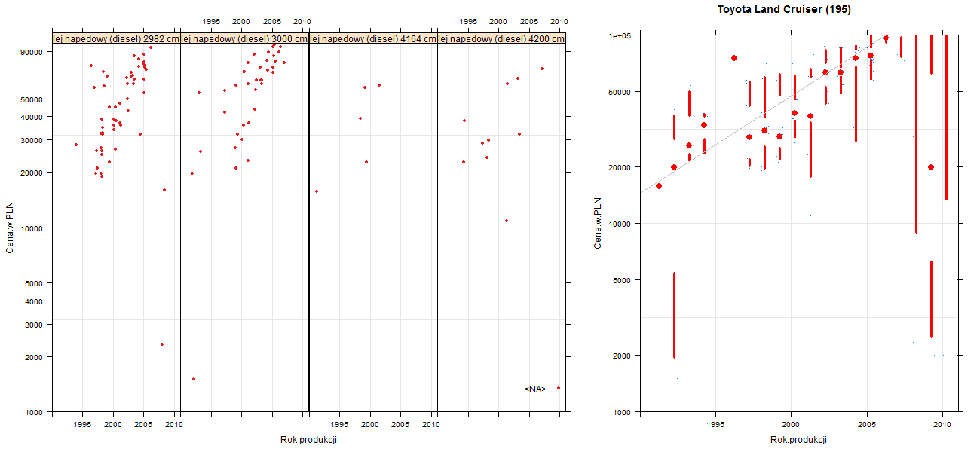Image resolution: width=980 pixels, height=452 pixels.
Task: Click the lowest data point in the 2982 cm panel
Action: click(x=162, y=344)
